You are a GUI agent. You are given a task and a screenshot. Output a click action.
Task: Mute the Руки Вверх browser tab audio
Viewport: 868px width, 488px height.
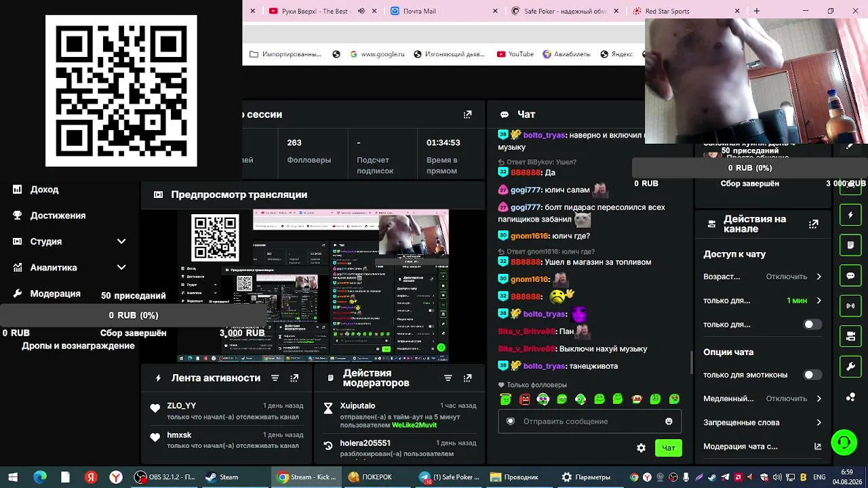[x=361, y=11]
